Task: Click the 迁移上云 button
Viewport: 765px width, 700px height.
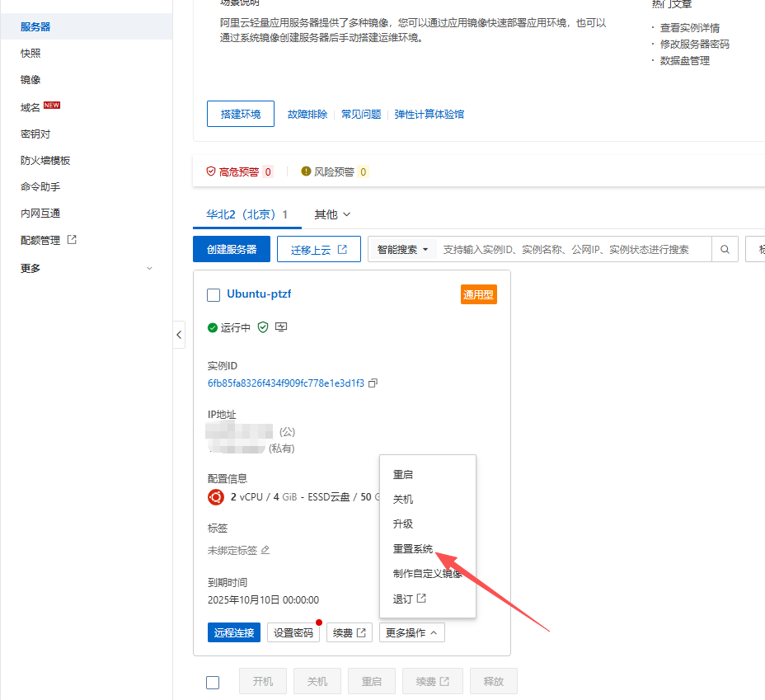Action: click(319, 249)
